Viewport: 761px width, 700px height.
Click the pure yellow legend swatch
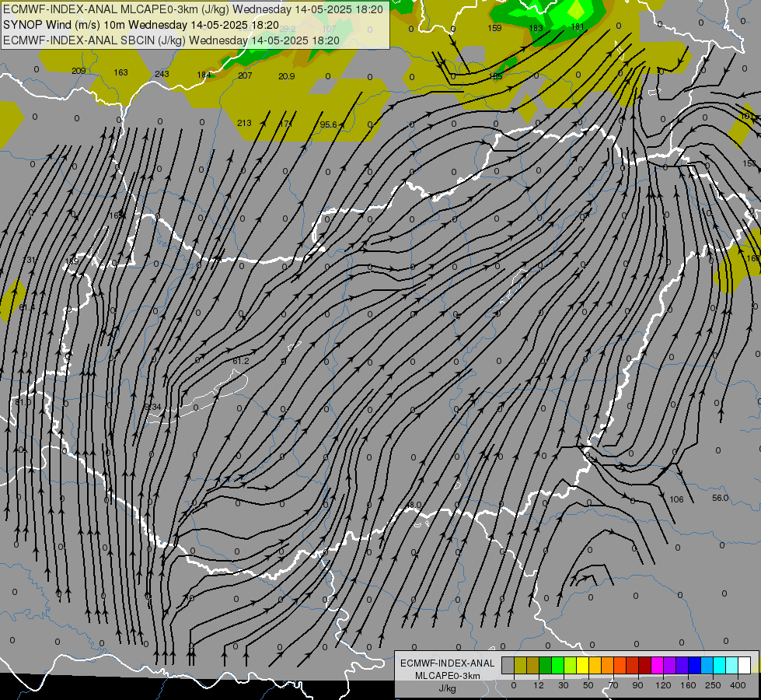point(583,665)
